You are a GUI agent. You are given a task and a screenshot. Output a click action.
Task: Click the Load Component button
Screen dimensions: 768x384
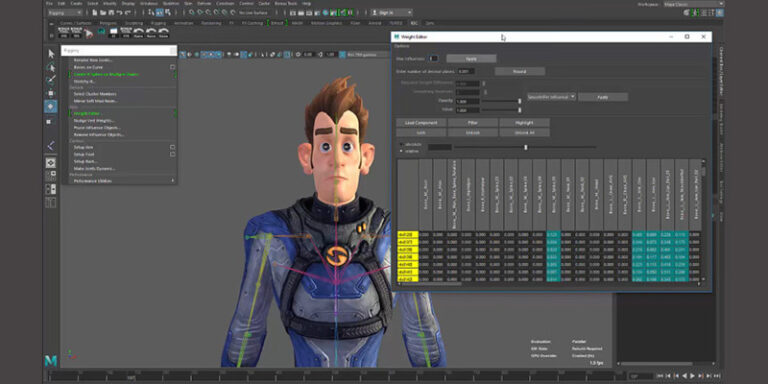(x=421, y=122)
